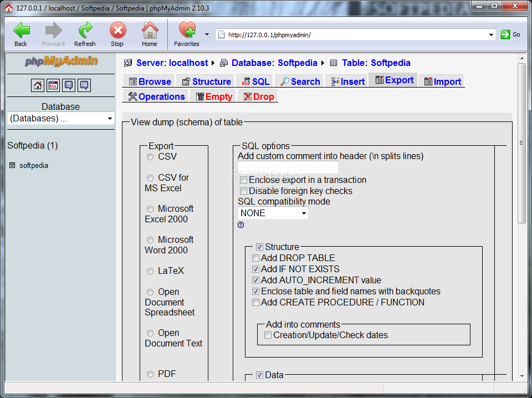This screenshot has width=532, height=398.
Task: Open the SQL documentation icon in sidebar
Action: [x=84, y=85]
